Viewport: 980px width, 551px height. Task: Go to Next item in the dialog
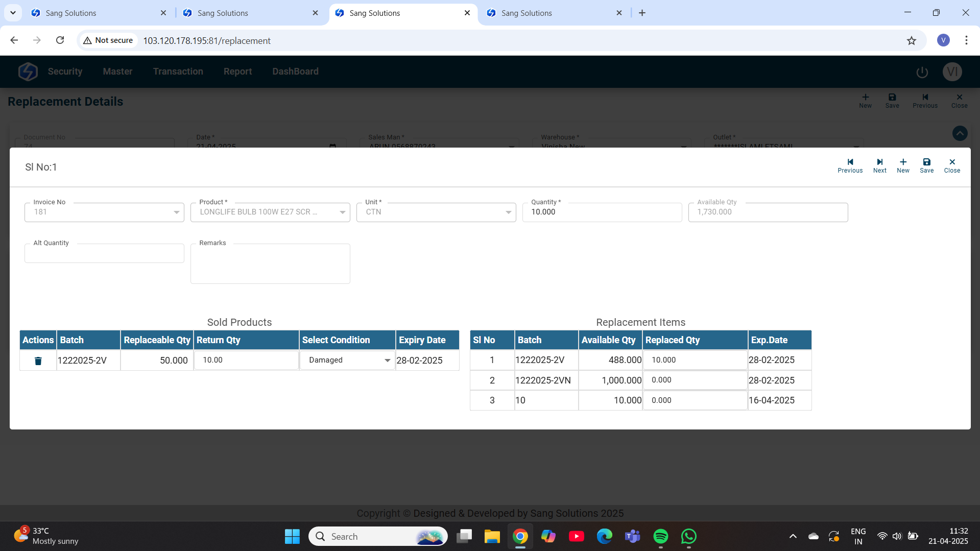[879, 165]
